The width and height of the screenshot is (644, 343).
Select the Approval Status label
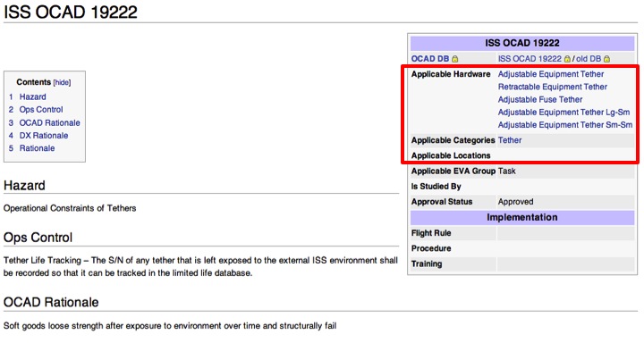pos(442,202)
